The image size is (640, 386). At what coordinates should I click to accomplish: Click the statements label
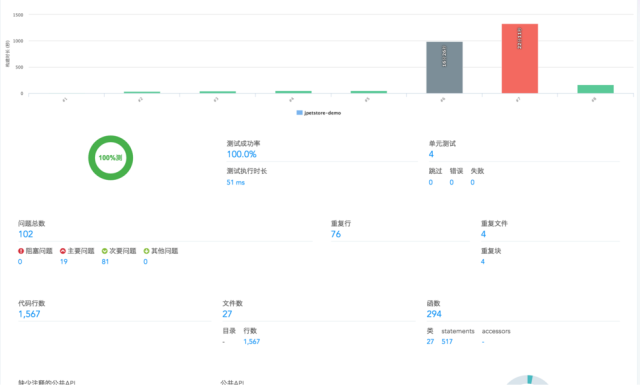point(458,331)
